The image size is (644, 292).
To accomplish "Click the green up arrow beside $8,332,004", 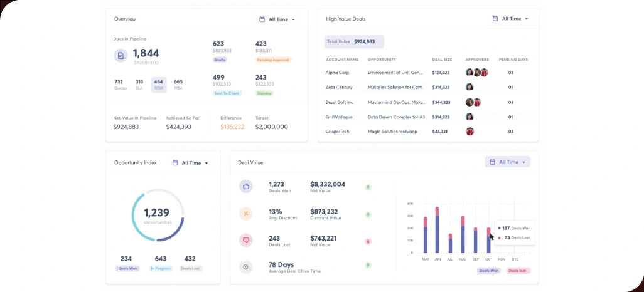I will (368, 187).
